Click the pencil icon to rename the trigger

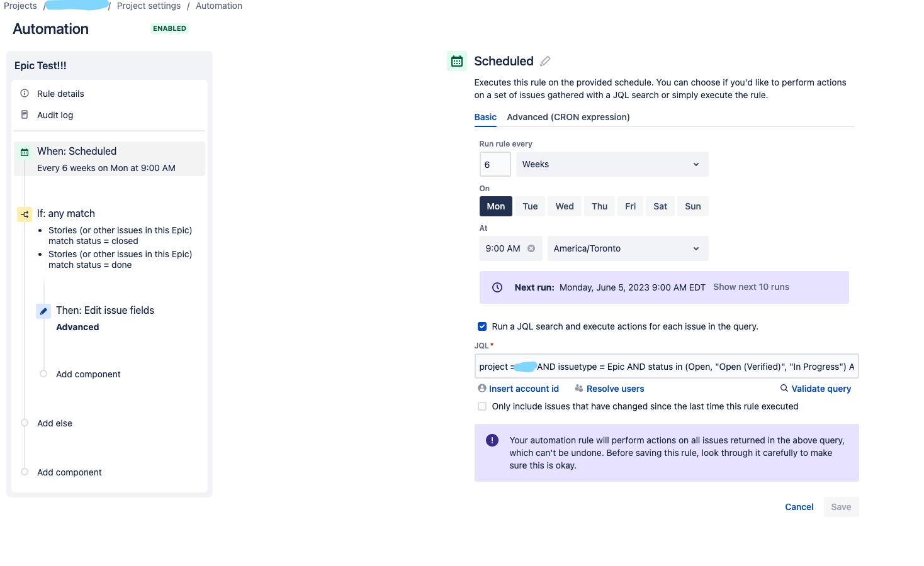[x=545, y=60]
